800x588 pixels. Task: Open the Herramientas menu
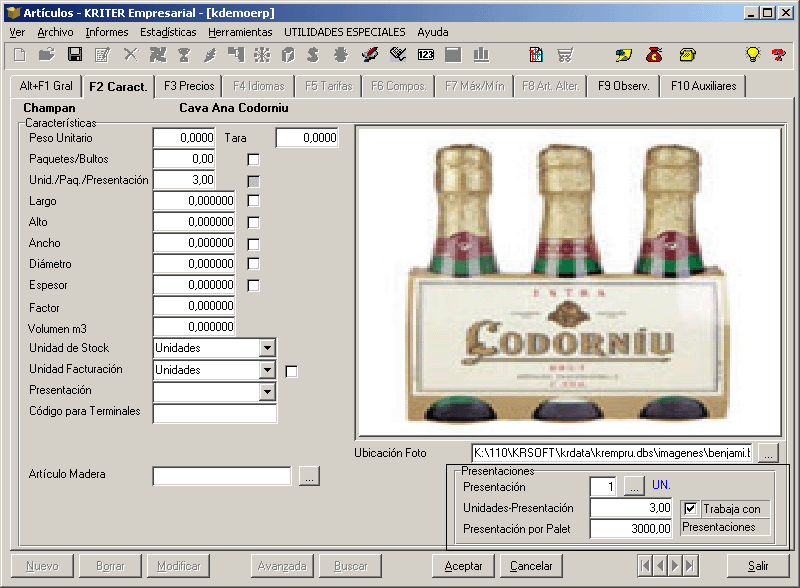[x=240, y=32]
